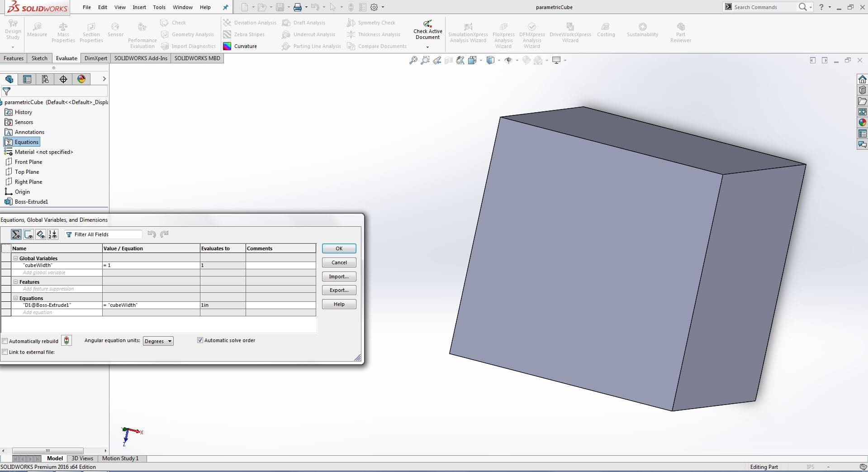Click the Import... button
The image size is (868, 472).
tap(339, 277)
